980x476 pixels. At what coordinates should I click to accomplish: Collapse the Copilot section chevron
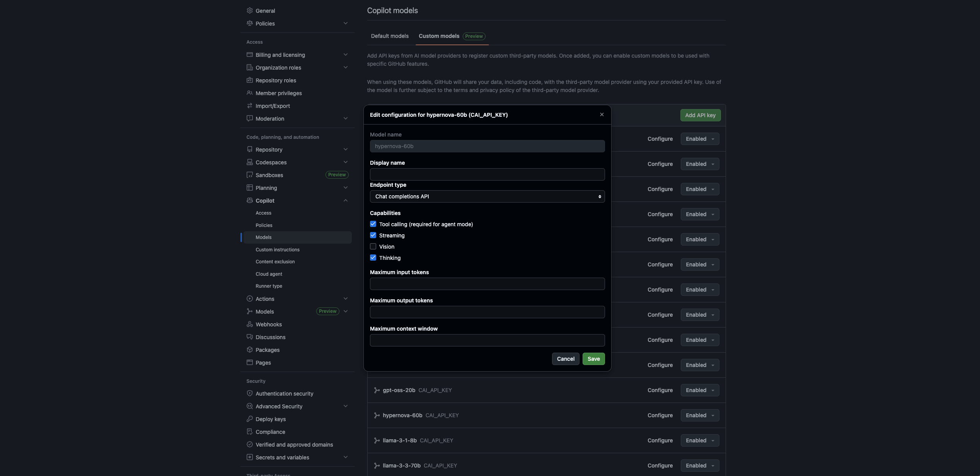point(346,200)
